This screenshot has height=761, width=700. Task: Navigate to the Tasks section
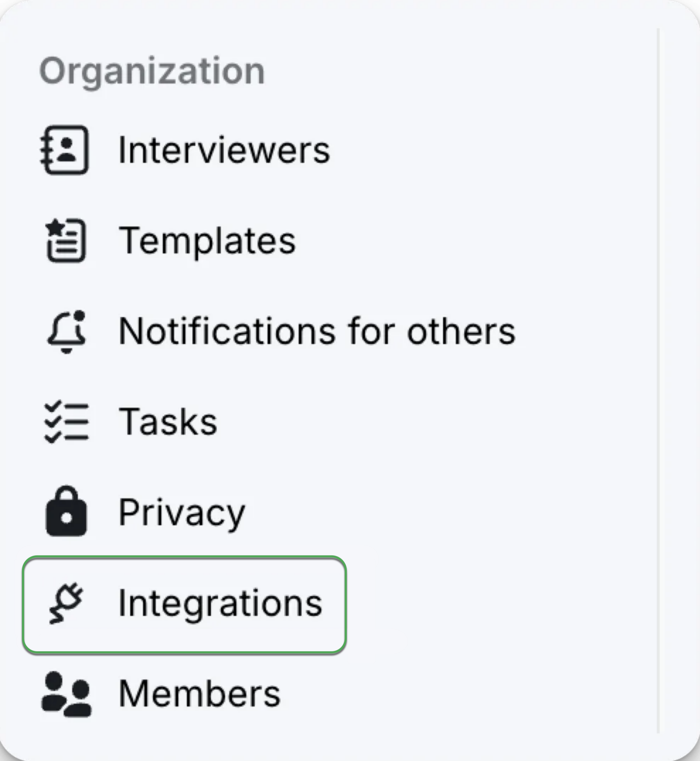pos(168,422)
